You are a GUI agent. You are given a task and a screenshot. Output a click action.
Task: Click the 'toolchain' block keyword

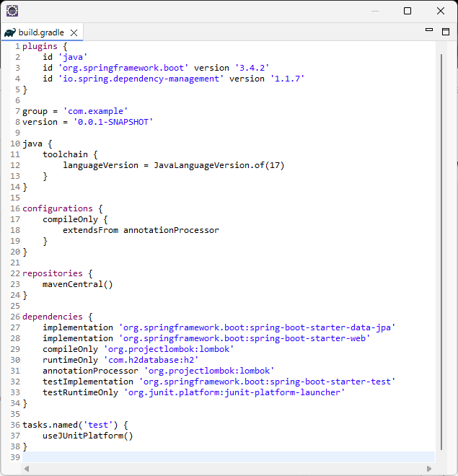(65, 154)
